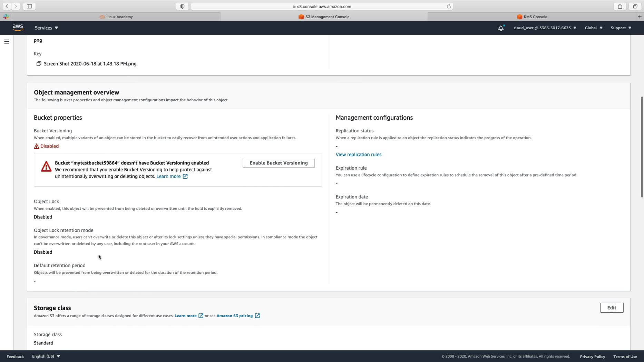Open the side navigation hamburger menu

click(x=7, y=42)
